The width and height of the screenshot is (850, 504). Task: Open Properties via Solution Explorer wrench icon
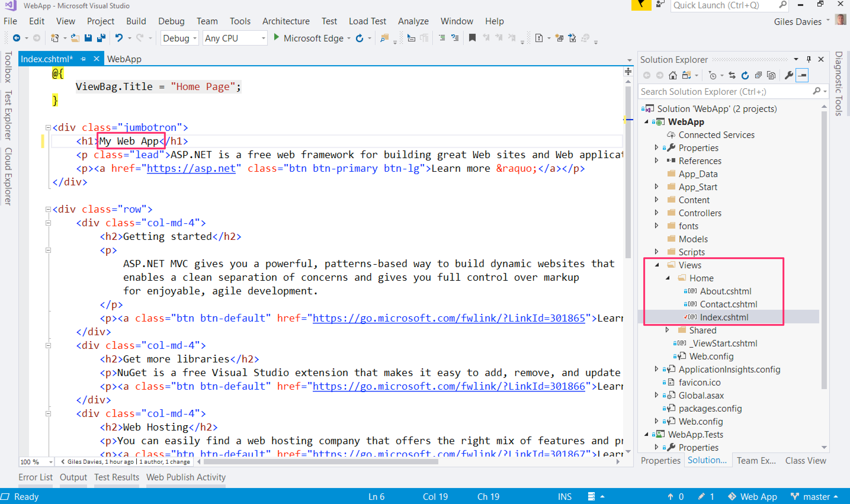[788, 76]
